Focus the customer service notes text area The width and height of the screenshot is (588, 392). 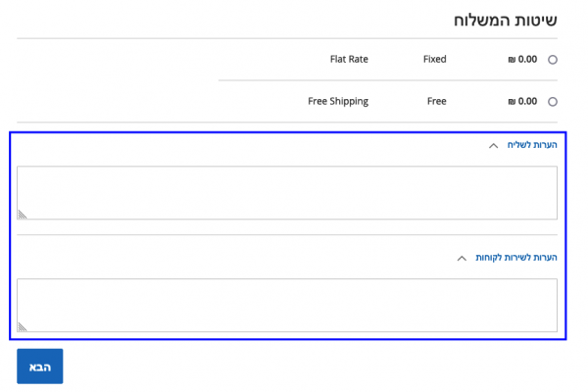coord(287,305)
